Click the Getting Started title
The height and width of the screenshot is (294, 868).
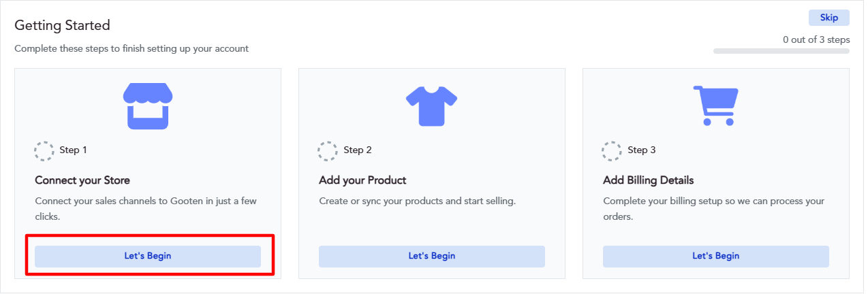tap(63, 25)
